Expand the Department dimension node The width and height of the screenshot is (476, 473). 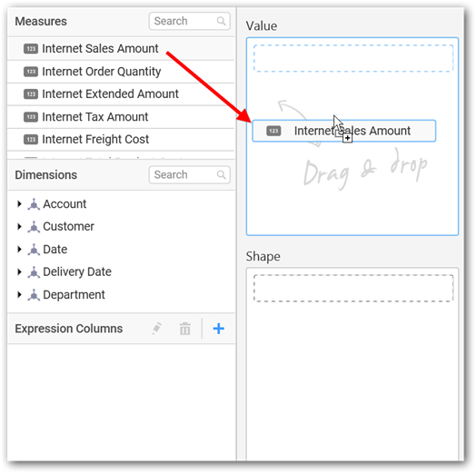[19, 294]
